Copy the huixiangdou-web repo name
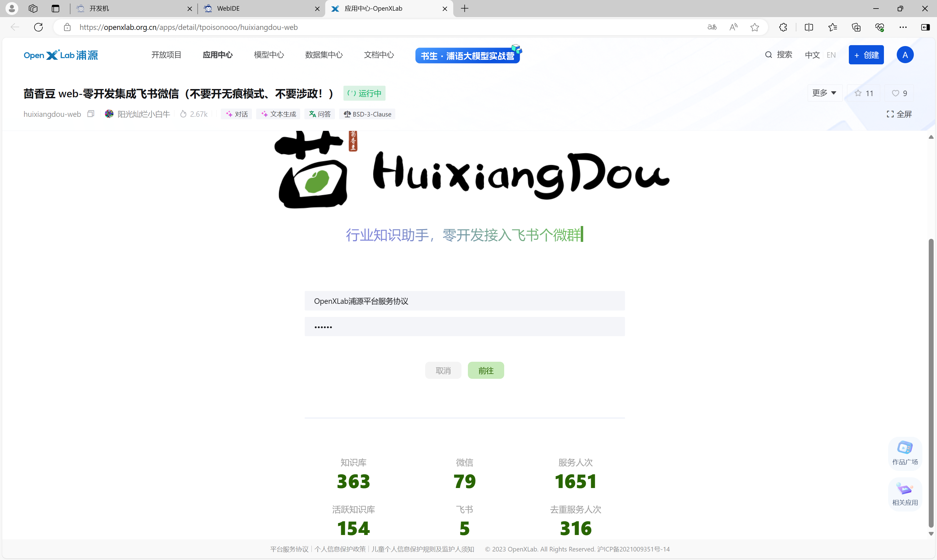This screenshot has height=560, width=937. [91, 113]
